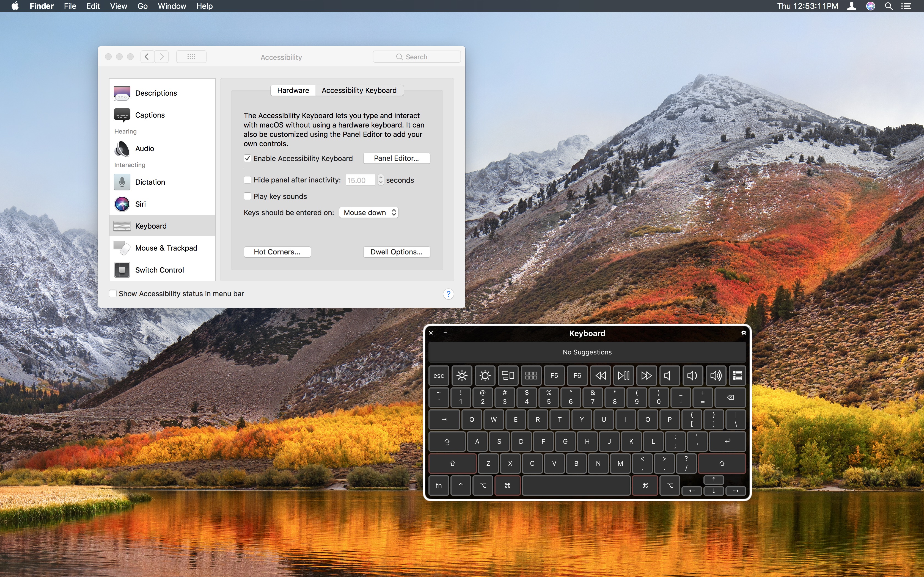The height and width of the screenshot is (577, 924).
Task: Switch to the Hardware tab
Action: coord(293,90)
